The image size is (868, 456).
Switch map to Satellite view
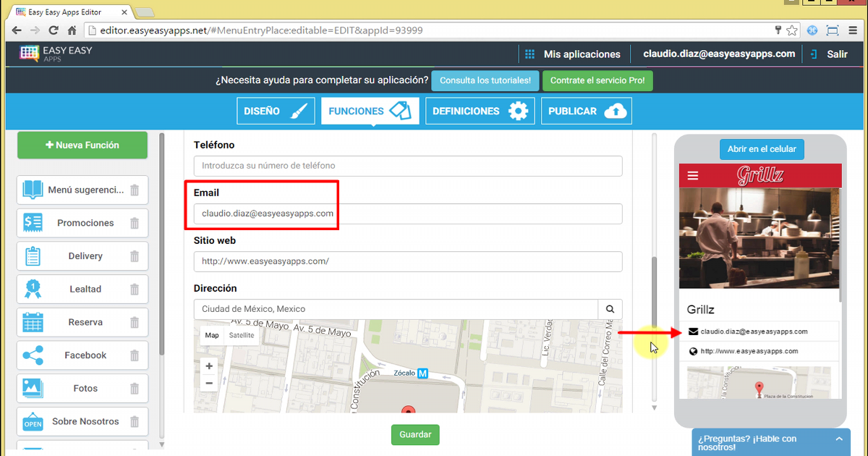click(x=242, y=335)
